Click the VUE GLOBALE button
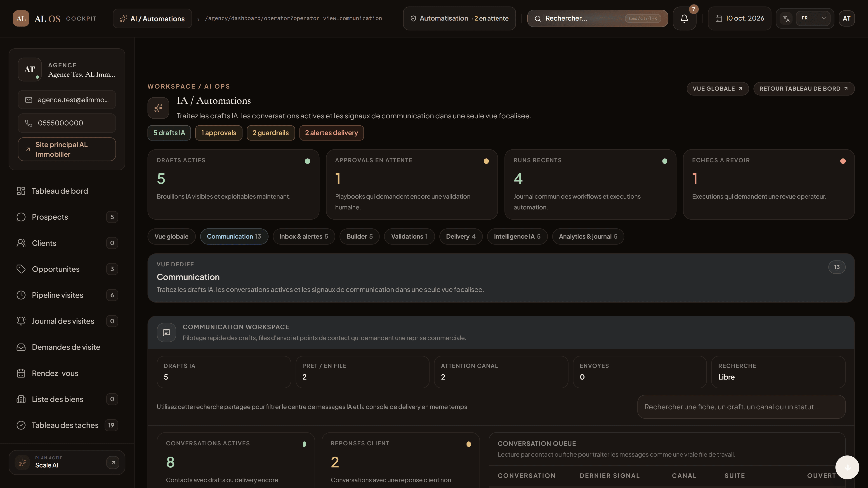The height and width of the screenshot is (488, 868). (718, 89)
